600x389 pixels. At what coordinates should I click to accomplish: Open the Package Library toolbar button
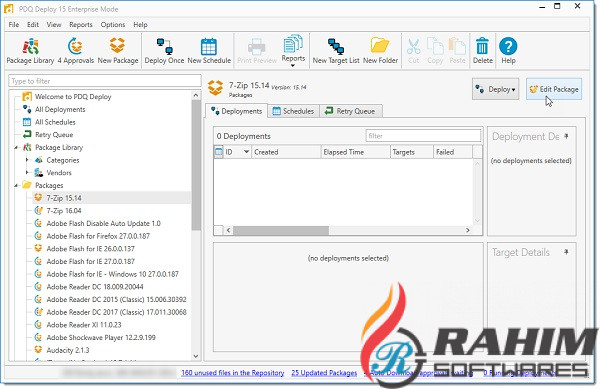[x=30, y=51]
